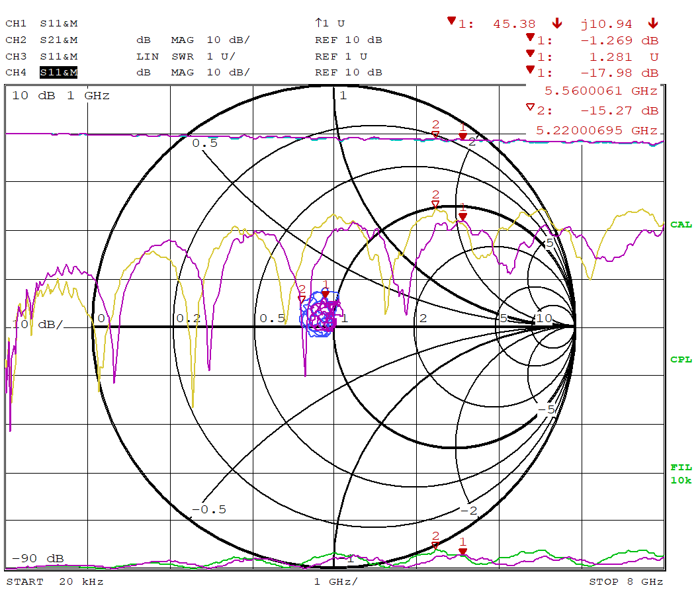Image resolution: width=700 pixels, height=590 pixels.
Task: Select the CH3 channel label
Action: pos(16,56)
